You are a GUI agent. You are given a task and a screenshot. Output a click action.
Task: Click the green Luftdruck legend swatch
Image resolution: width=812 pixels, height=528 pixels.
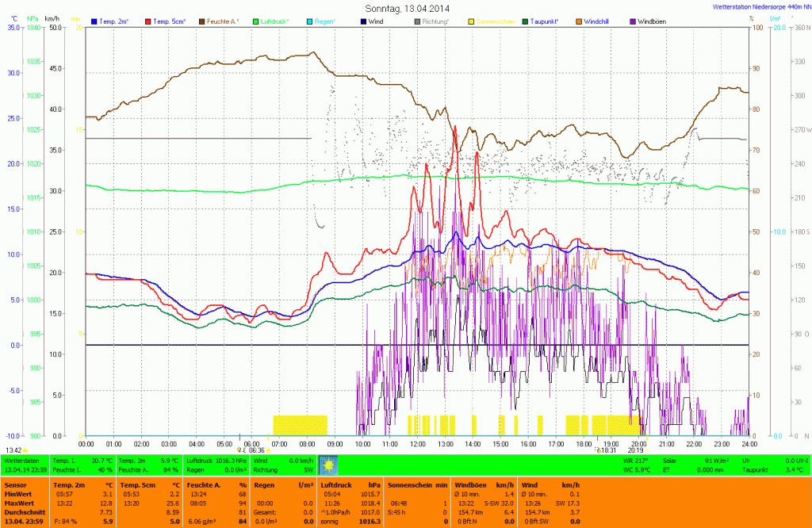(256, 21)
